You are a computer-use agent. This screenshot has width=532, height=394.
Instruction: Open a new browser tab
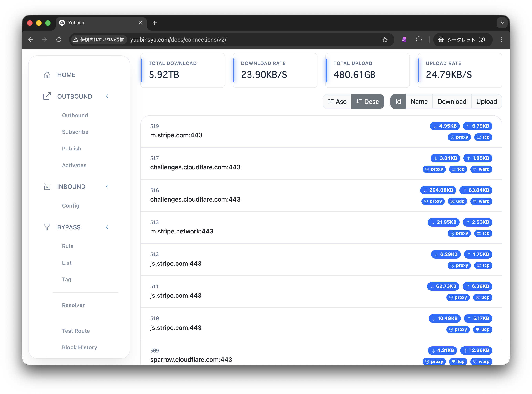coord(155,23)
